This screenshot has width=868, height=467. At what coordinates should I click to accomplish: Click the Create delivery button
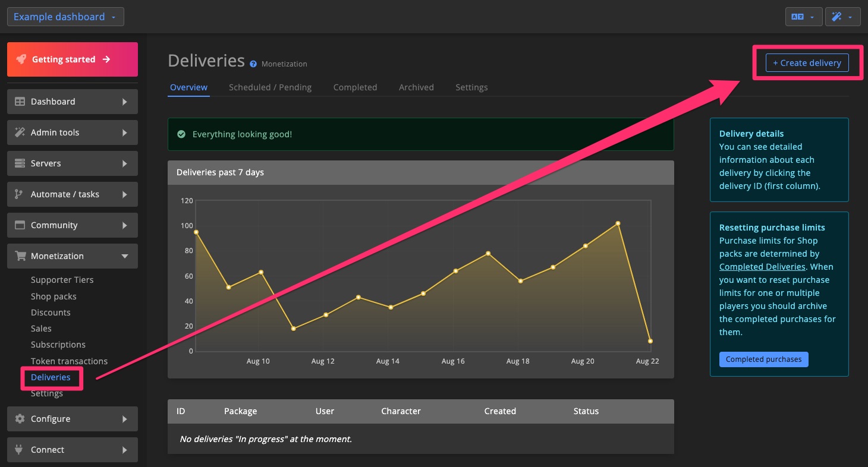coord(807,63)
